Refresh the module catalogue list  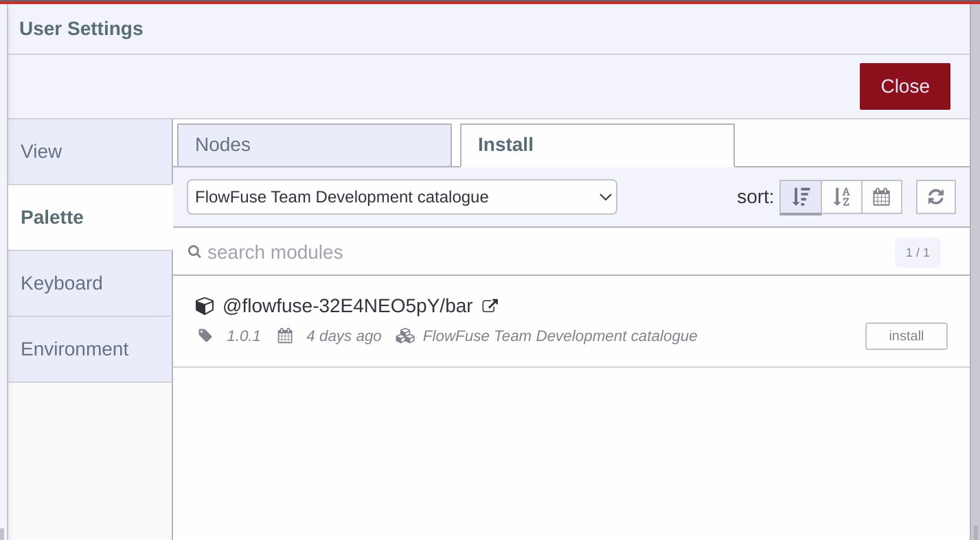(935, 197)
